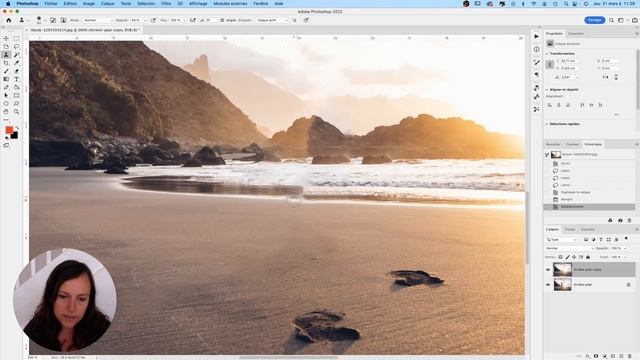Hide the top copy layer eye

[x=548, y=270]
